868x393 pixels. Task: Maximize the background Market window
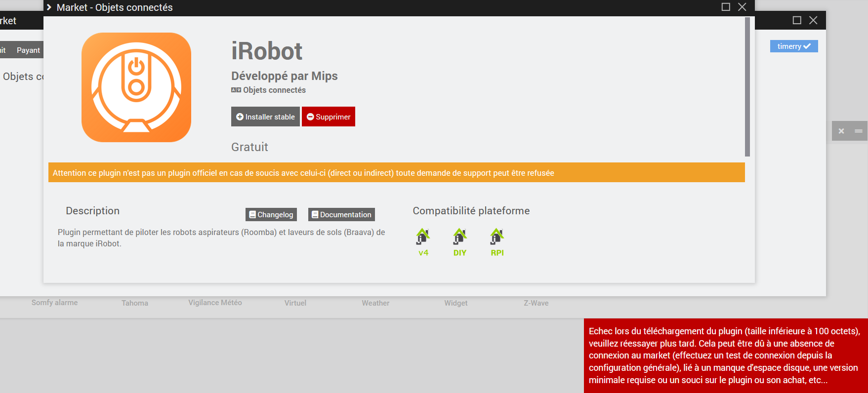pyautogui.click(x=797, y=20)
